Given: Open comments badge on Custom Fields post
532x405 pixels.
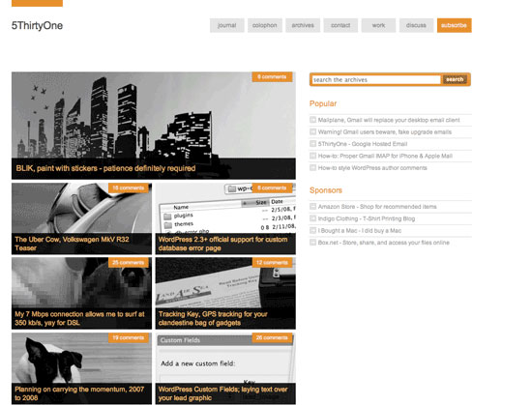Looking at the screenshot, I should [272, 338].
